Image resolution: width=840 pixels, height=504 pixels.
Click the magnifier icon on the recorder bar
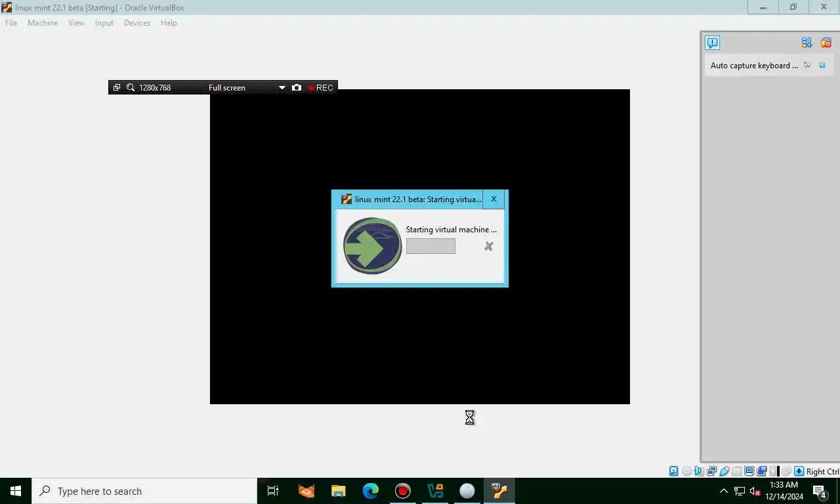point(131,87)
